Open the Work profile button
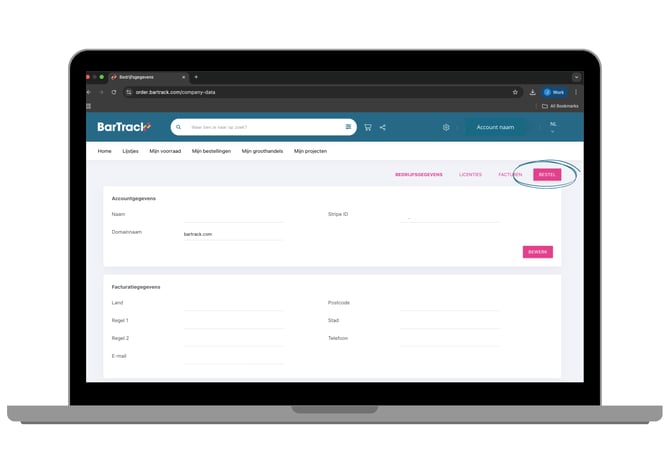 [x=555, y=92]
